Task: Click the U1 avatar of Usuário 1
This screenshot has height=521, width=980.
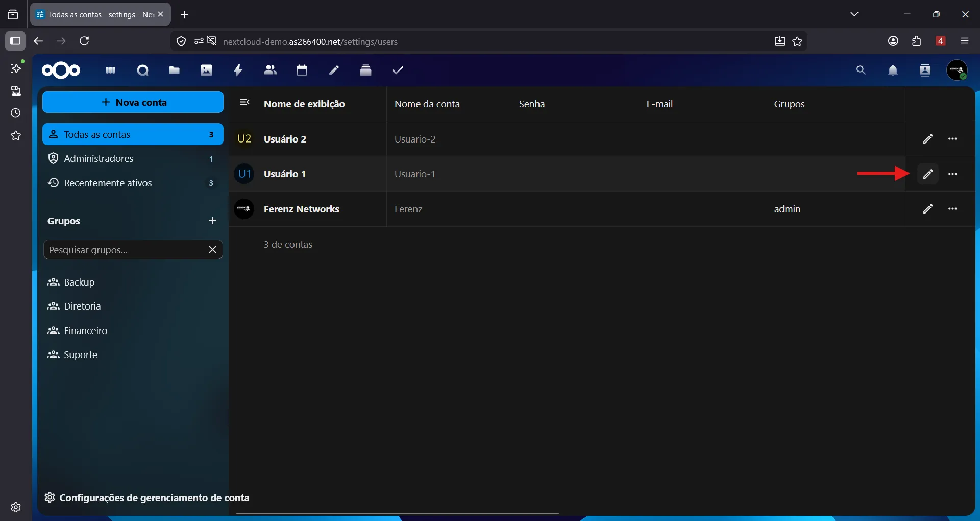Action: click(244, 174)
